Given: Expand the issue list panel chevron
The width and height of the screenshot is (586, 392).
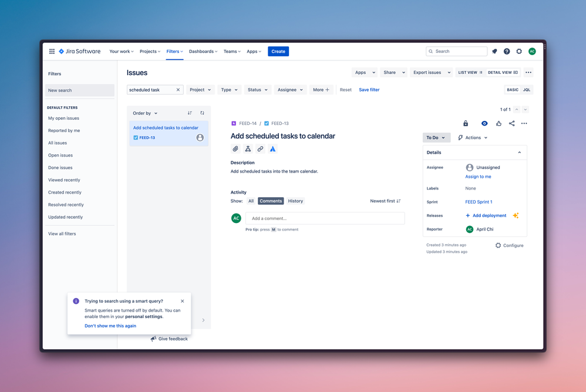Looking at the screenshot, I should click(203, 320).
